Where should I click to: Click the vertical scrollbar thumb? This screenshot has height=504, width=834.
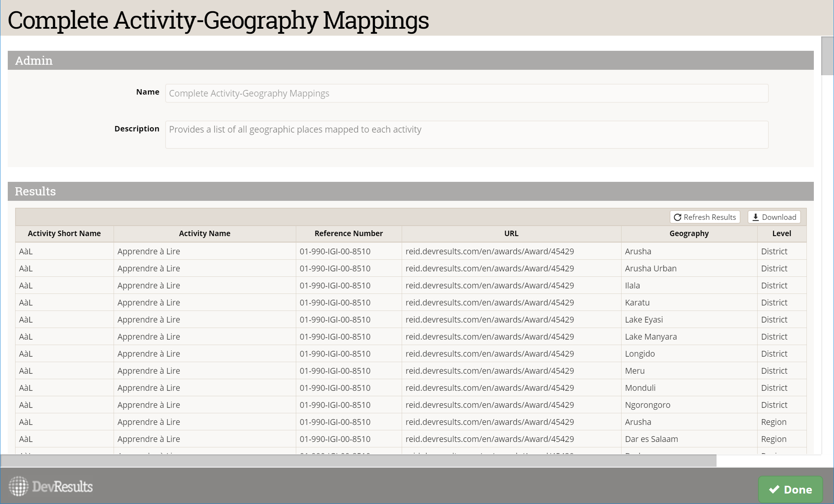827,56
